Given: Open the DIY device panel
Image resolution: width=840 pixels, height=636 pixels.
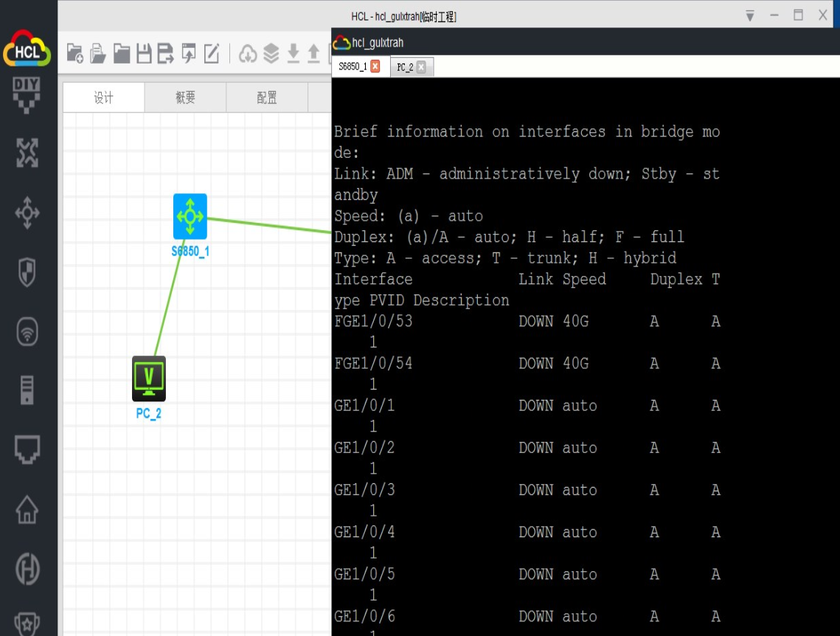Looking at the screenshot, I should 27,95.
